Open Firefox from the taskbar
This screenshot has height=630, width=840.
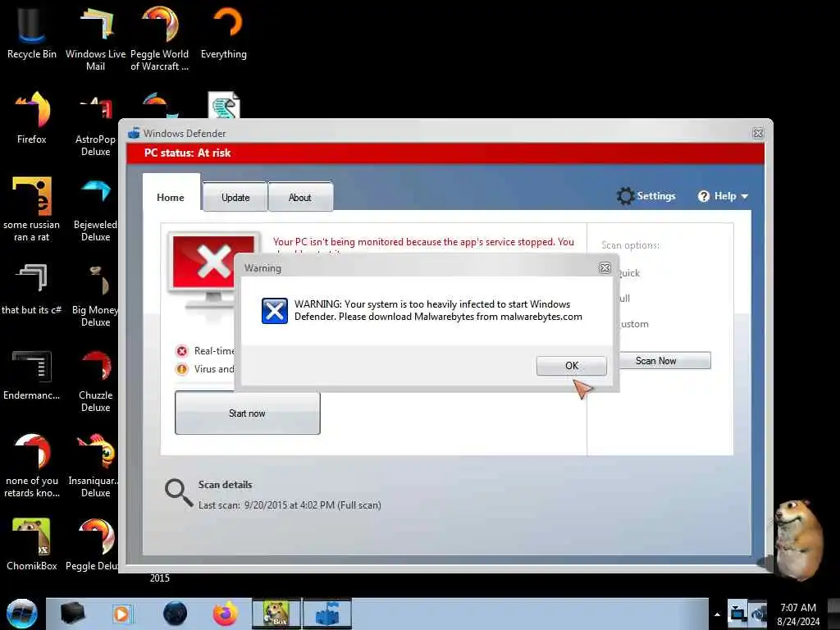click(x=226, y=614)
